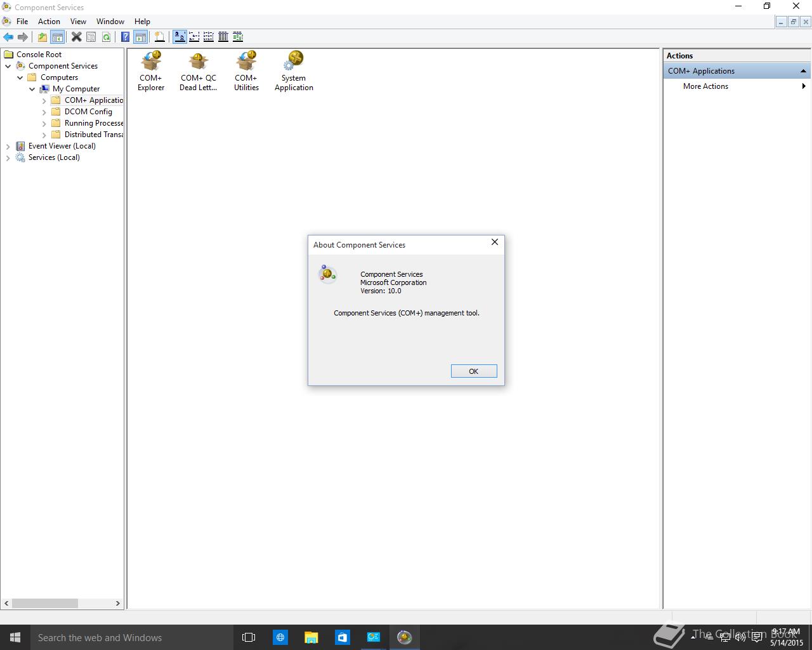Collapse the My Computer tree node

[32, 89]
